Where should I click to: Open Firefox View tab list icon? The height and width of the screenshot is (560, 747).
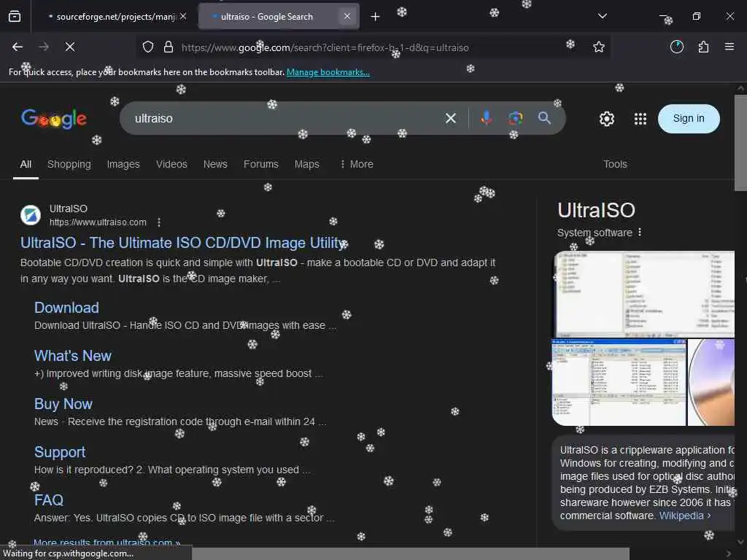(x=15, y=16)
